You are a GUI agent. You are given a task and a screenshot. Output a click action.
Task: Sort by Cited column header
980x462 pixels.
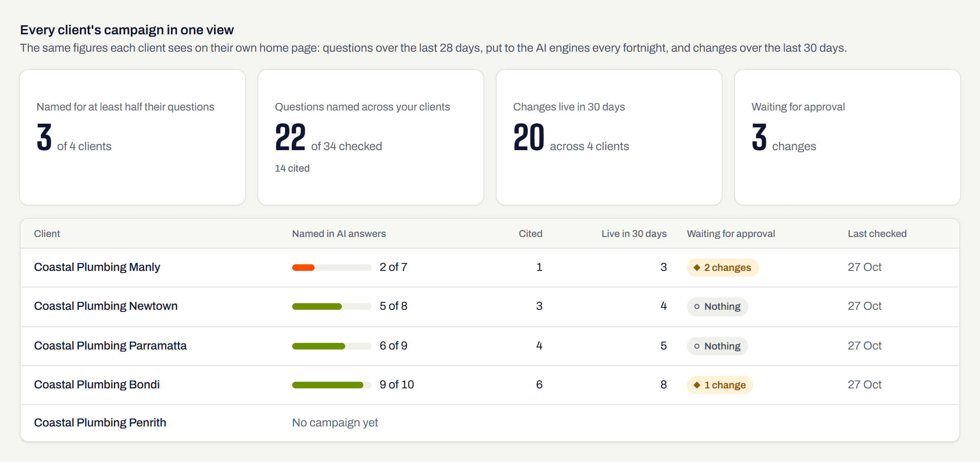pos(531,234)
